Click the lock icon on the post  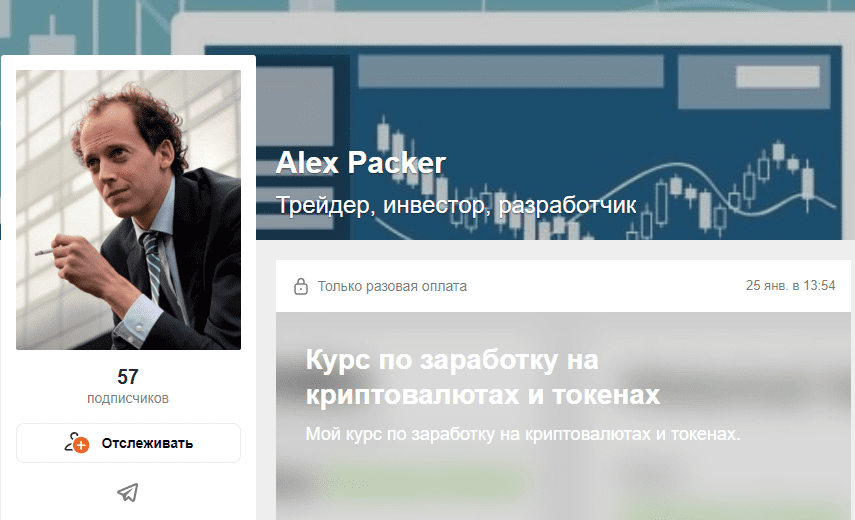(300, 286)
